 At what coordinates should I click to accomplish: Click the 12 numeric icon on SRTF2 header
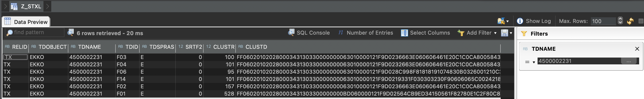pos(181,47)
